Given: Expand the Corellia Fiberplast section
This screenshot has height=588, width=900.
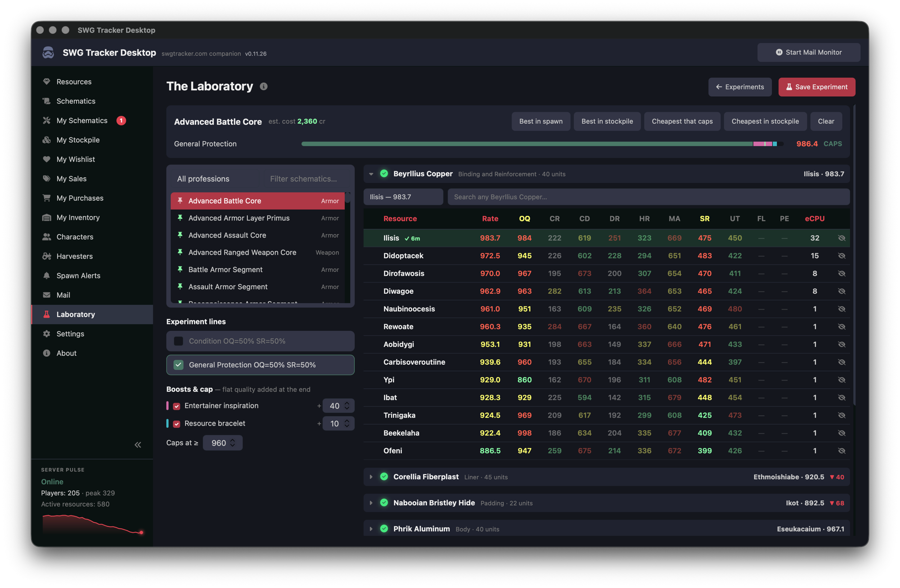Looking at the screenshot, I should [371, 477].
